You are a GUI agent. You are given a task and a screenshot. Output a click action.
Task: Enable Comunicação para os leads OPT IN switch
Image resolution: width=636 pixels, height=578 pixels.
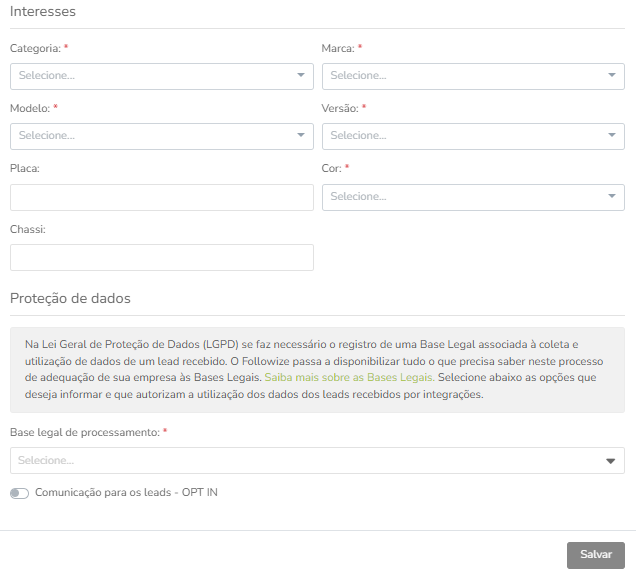[x=19, y=493]
